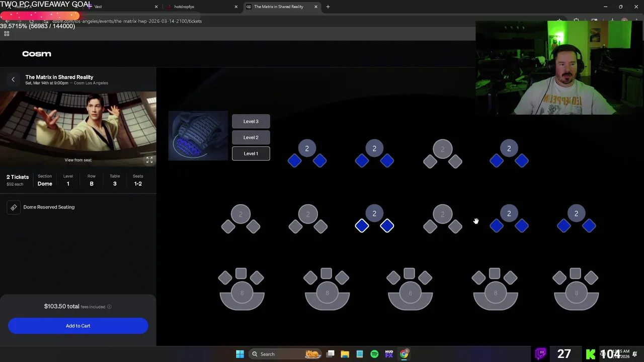Click 'Dome Reserved Seating' label

(x=49, y=207)
